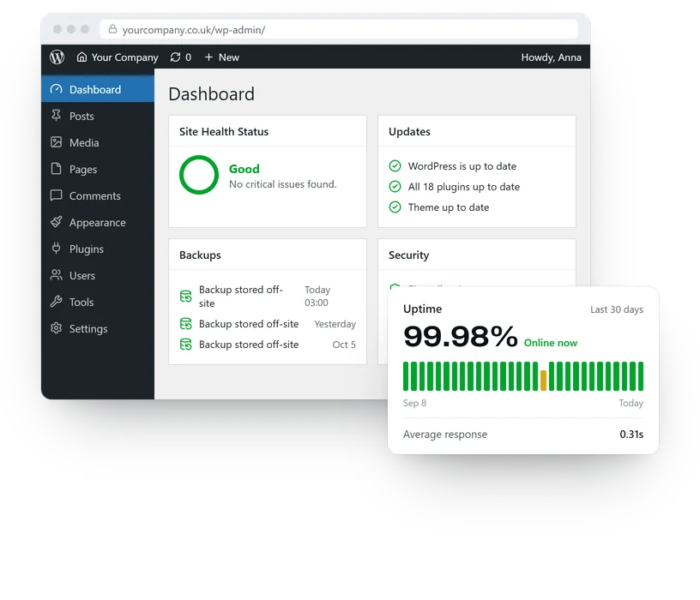Click the WordPress is up to date text
The width and height of the screenshot is (700, 600).
(x=462, y=166)
